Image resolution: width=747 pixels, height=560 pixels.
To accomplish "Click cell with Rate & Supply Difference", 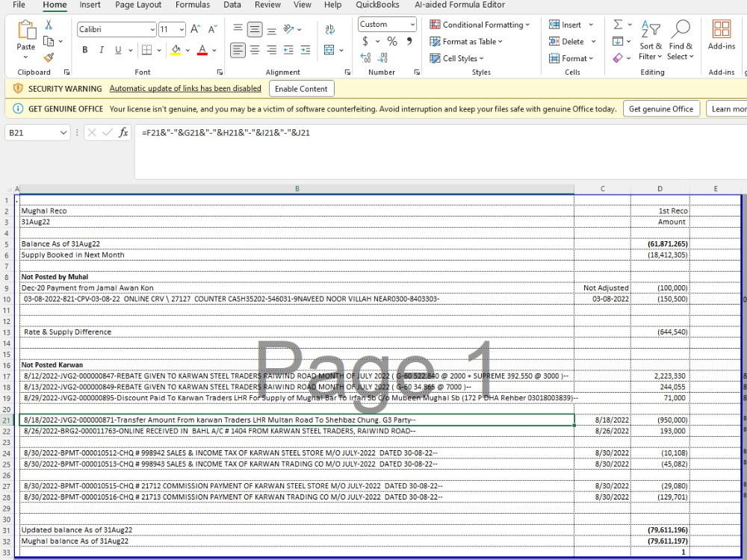I will pyautogui.click(x=297, y=332).
